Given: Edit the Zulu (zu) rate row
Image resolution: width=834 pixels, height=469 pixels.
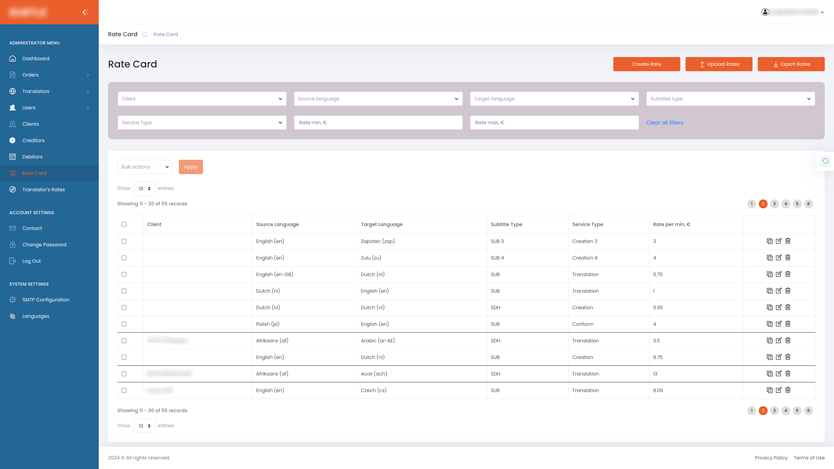Looking at the screenshot, I should 779,258.
